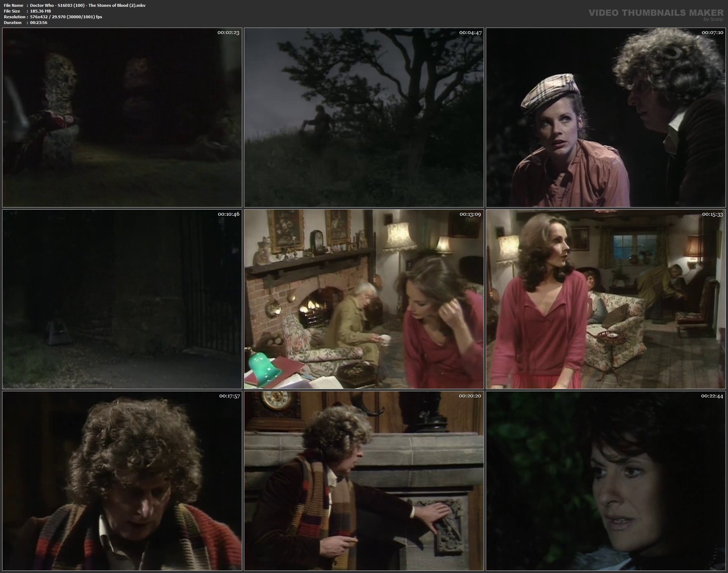Viewport: 728px width, 573px height.
Task: Click the 00:22:44 timestamp label
Action: click(712, 396)
